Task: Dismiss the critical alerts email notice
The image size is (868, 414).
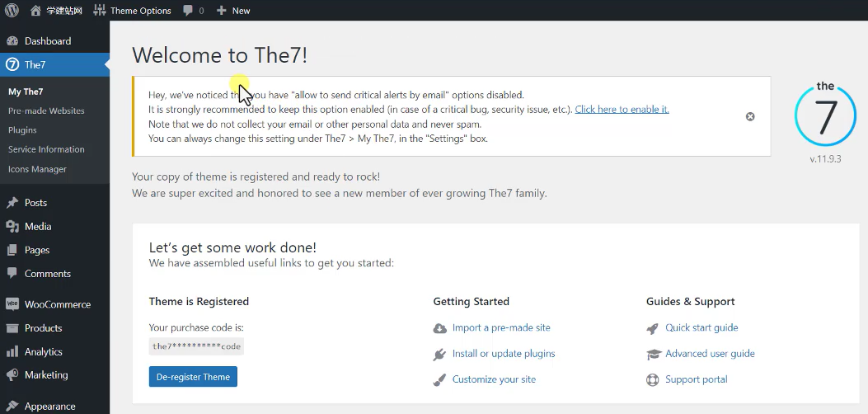Action: coord(750,116)
